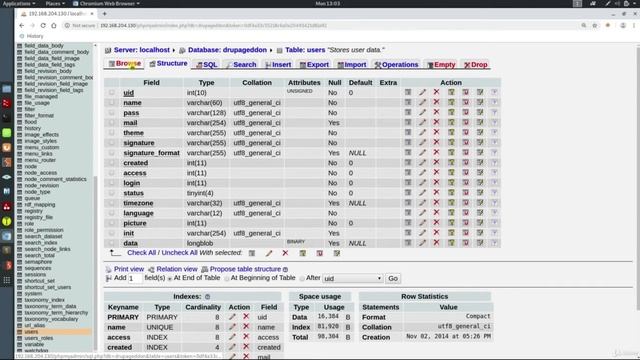Click help icon after Propose table structure

(285, 269)
